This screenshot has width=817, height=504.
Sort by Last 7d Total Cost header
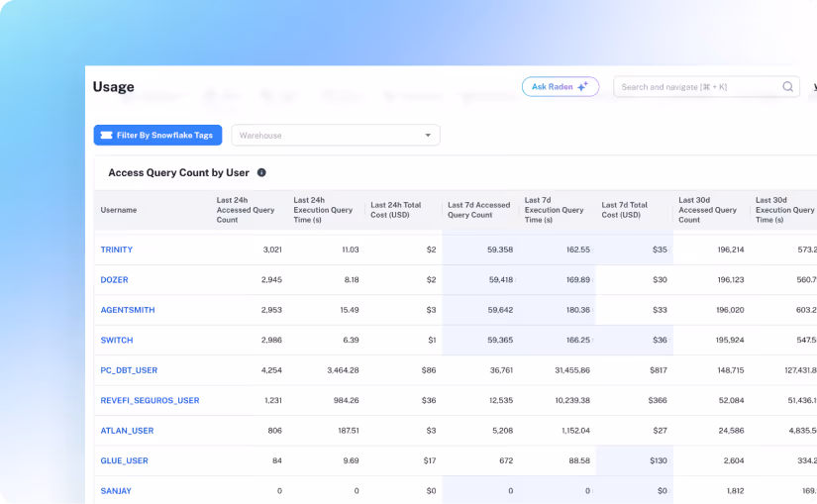(x=624, y=210)
